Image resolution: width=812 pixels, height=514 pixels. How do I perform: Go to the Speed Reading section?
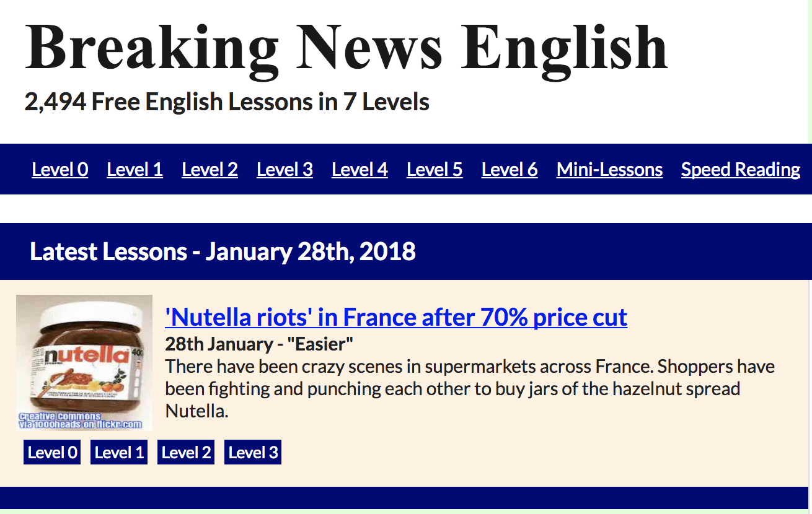(741, 170)
